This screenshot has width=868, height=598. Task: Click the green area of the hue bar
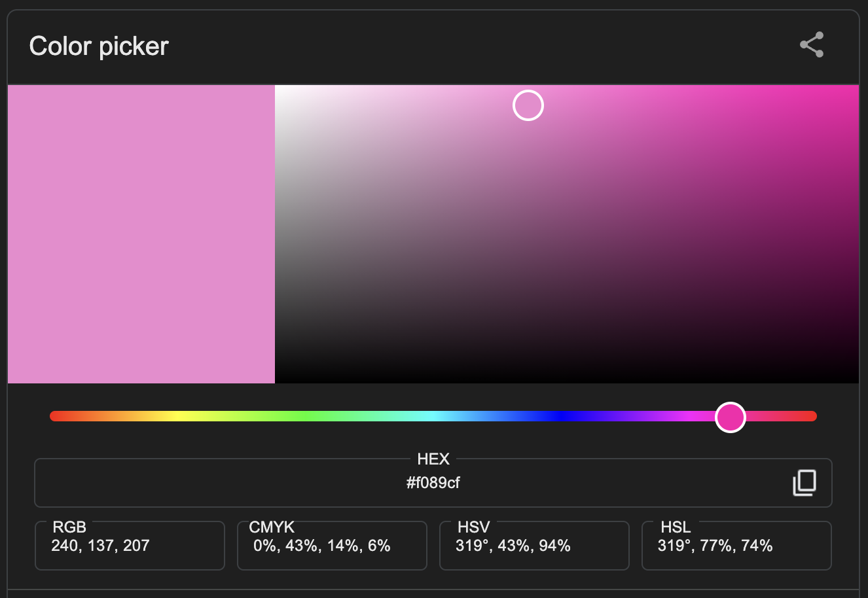tap(308, 416)
